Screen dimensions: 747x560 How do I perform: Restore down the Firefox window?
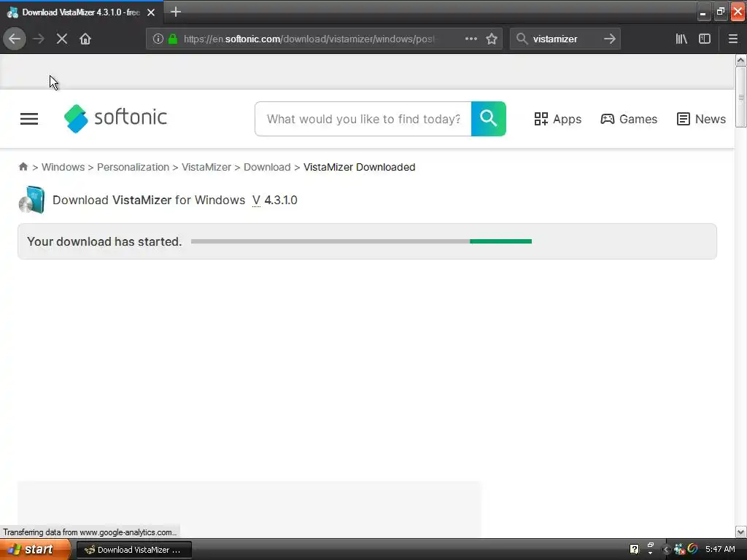pos(720,12)
